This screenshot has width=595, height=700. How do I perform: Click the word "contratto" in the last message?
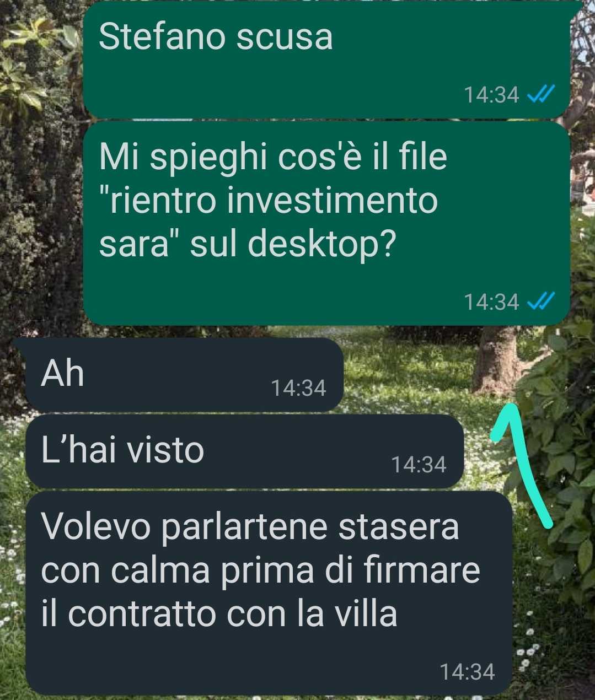141,614
